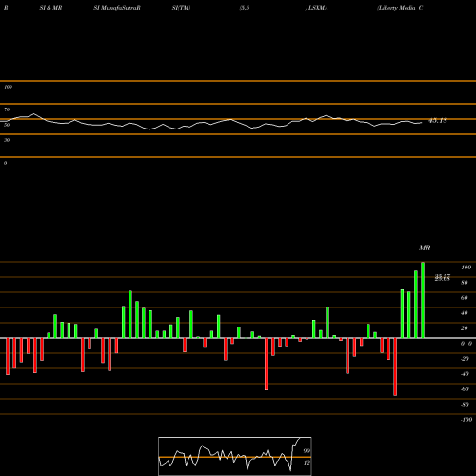This screenshot has height=476, width=476.
Task: Click the MR axis label -60
Action: click(x=465, y=389)
